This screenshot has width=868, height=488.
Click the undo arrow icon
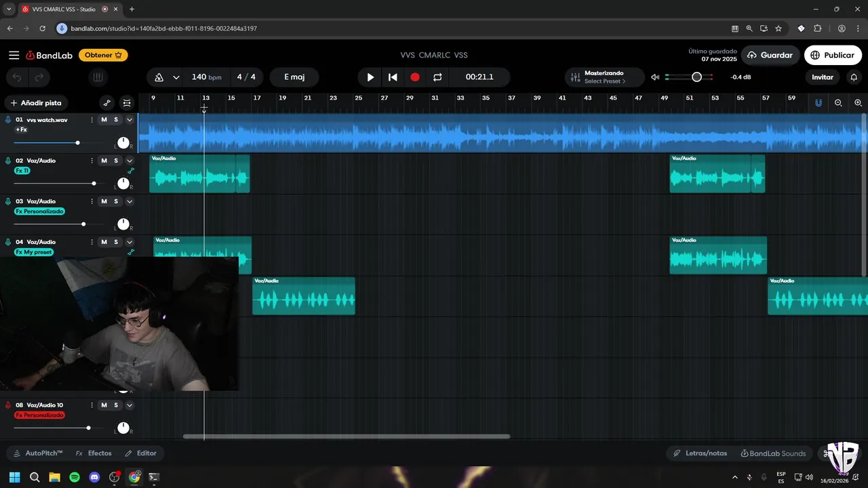[x=17, y=77]
